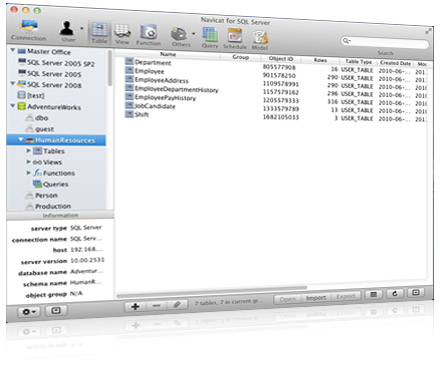Click the delete table minus button
The height and width of the screenshot is (370, 440).
[156, 305]
